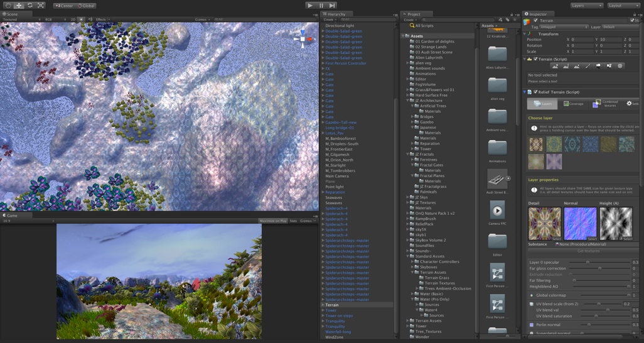Viewport: 644px width, 343px height.
Task: Collapse the Standard Assets folder
Action: (x=409, y=256)
